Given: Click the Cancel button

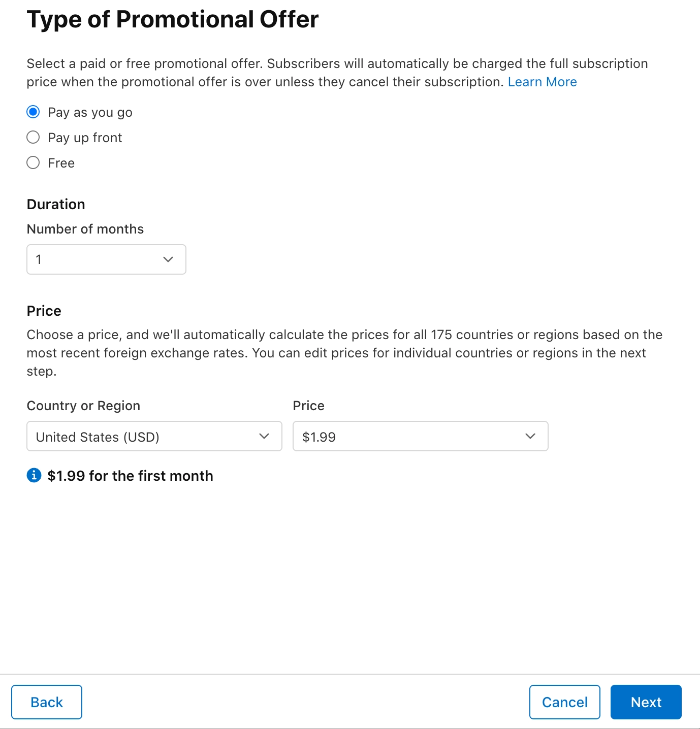Looking at the screenshot, I should pyautogui.click(x=564, y=702).
